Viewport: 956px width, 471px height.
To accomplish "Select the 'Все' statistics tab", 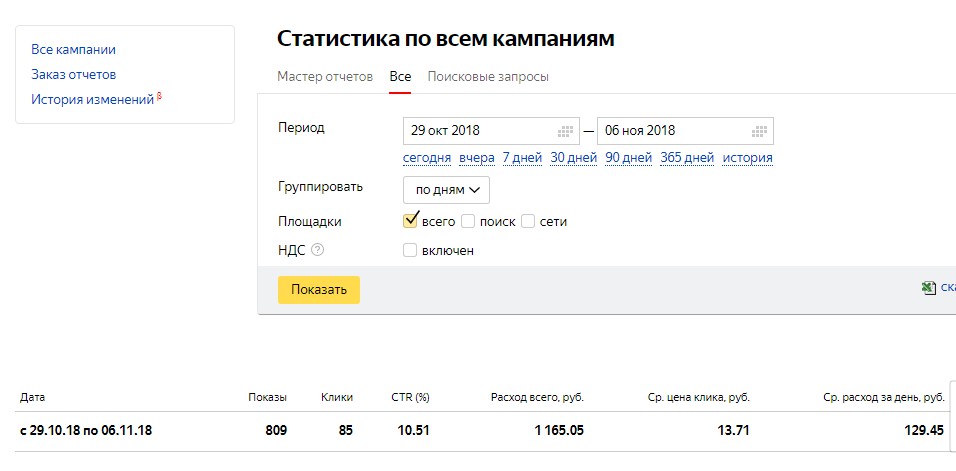I will (400, 77).
